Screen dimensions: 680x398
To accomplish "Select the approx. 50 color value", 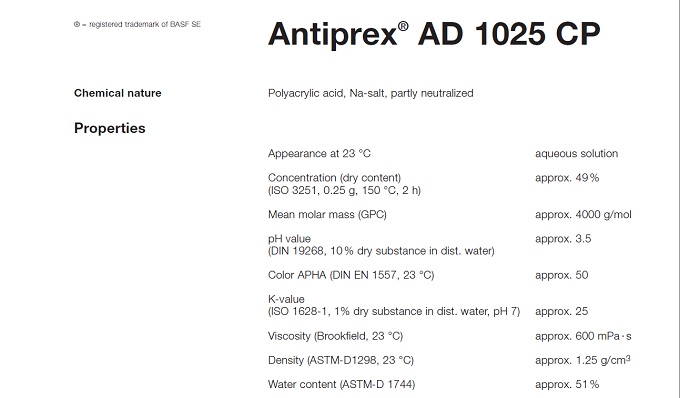I will tap(562, 275).
